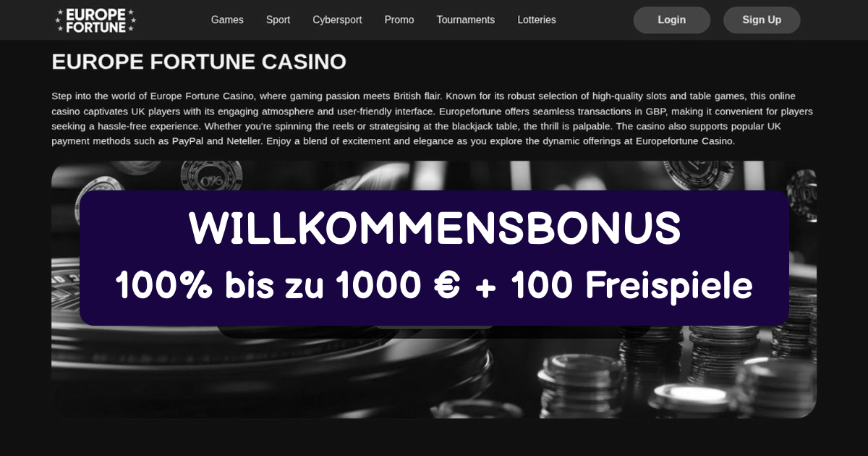Click the Europe Fortune logo
Viewport: 868px width, 456px height.
tap(95, 20)
